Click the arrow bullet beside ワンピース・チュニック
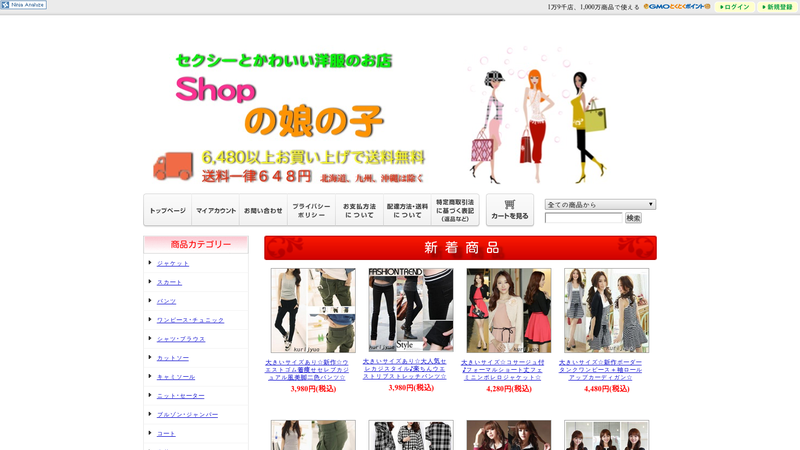The width and height of the screenshot is (800, 450). (150, 319)
